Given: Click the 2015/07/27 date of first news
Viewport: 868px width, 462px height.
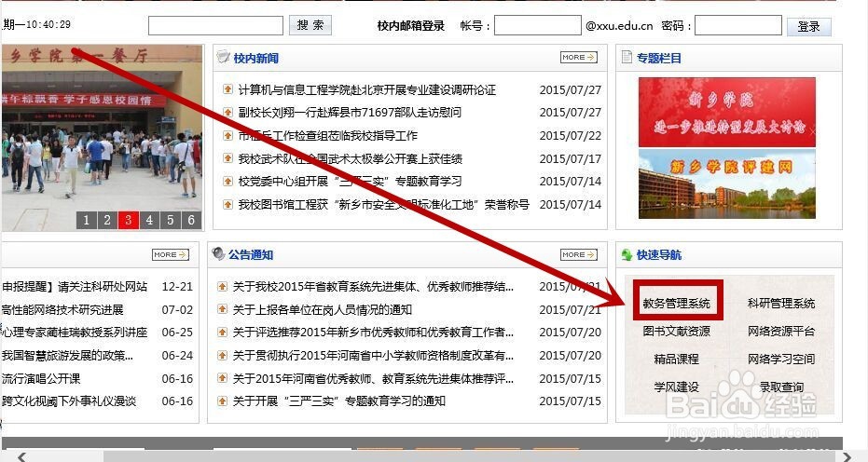Looking at the screenshot, I should coord(571,89).
